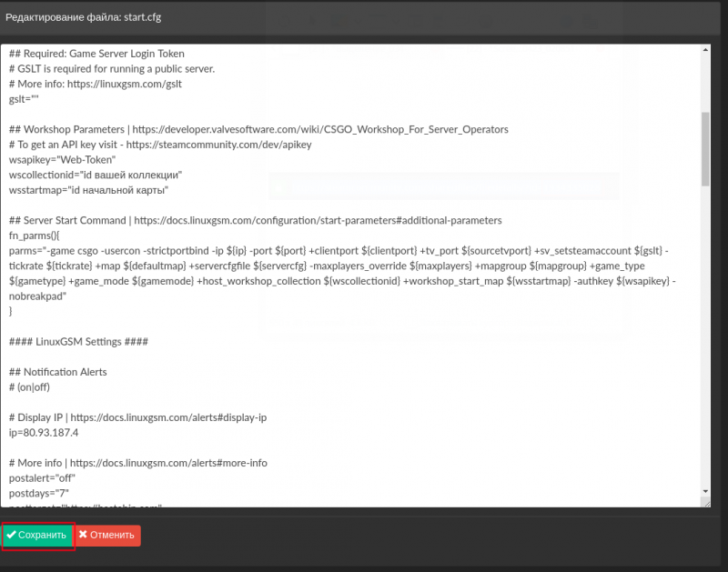
Task: Click the postdays="7" line
Action: pyautogui.click(x=39, y=493)
